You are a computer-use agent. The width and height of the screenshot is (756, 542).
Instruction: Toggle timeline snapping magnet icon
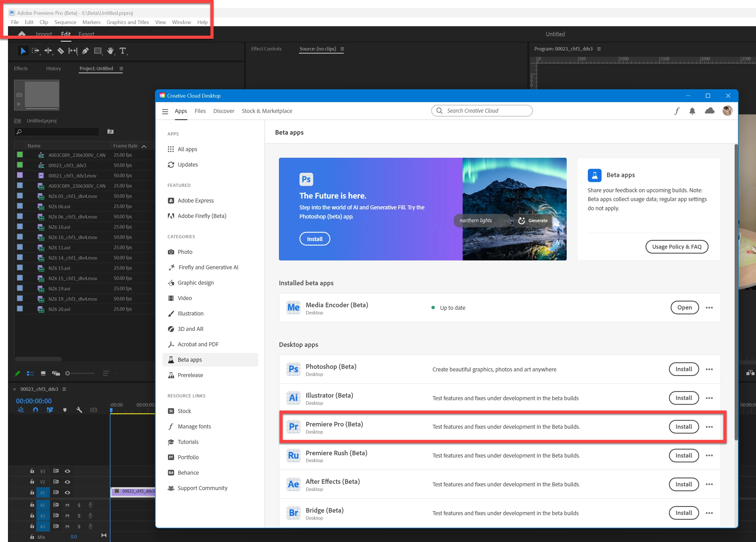[35, 410]
